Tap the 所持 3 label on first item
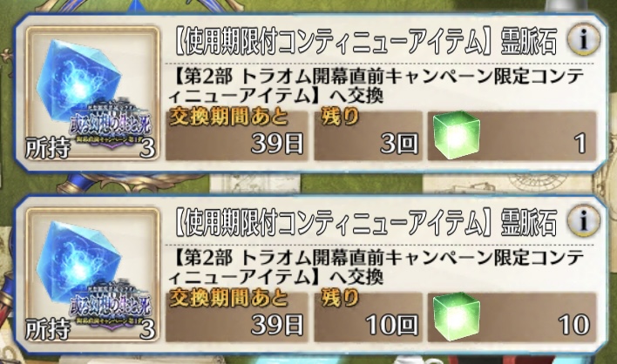 (x=90, y=149)
